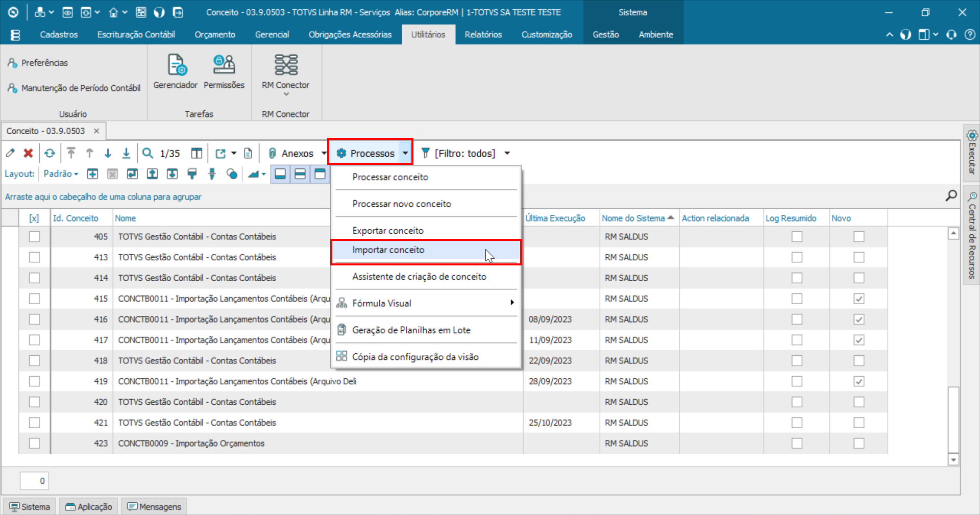Click the add layout icon next to Padrão
Screen dimensions: 980x515
[92, 174]
